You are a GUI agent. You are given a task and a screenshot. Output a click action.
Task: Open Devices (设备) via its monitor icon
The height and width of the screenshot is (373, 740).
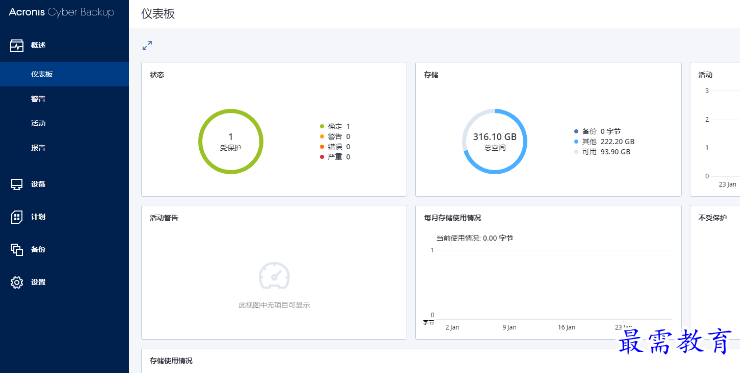(x=17, y=184)
